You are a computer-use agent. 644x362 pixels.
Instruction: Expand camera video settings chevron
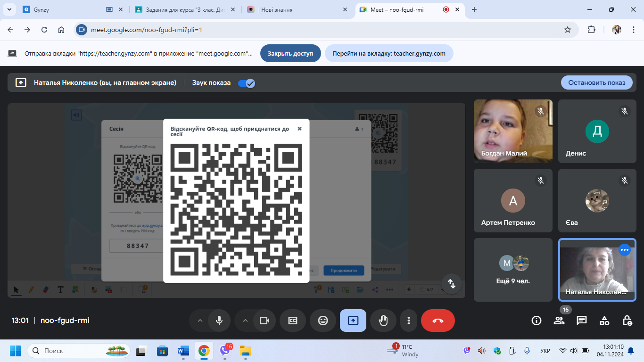pos(245,321)
